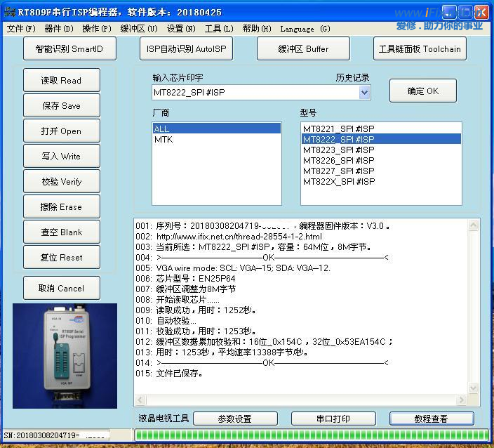This screenshot has width=494, height=448.
Task: Click log line 012 checksum values
Action: point(264,341)
